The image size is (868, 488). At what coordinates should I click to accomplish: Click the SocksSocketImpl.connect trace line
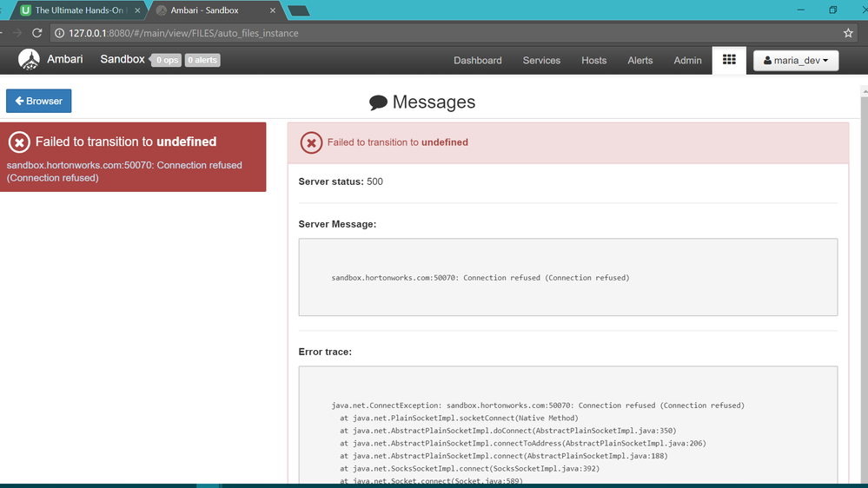point(469,469)
